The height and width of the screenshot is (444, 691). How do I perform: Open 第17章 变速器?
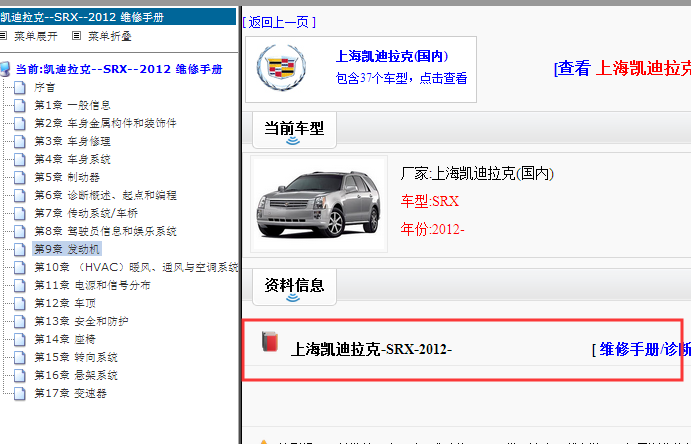(x=71, y=394)
